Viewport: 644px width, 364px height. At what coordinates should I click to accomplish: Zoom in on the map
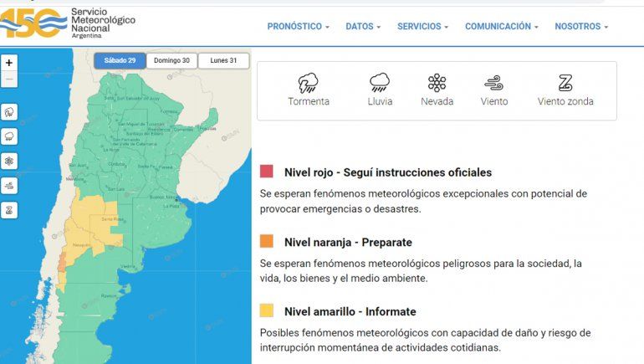pos(9,63)
